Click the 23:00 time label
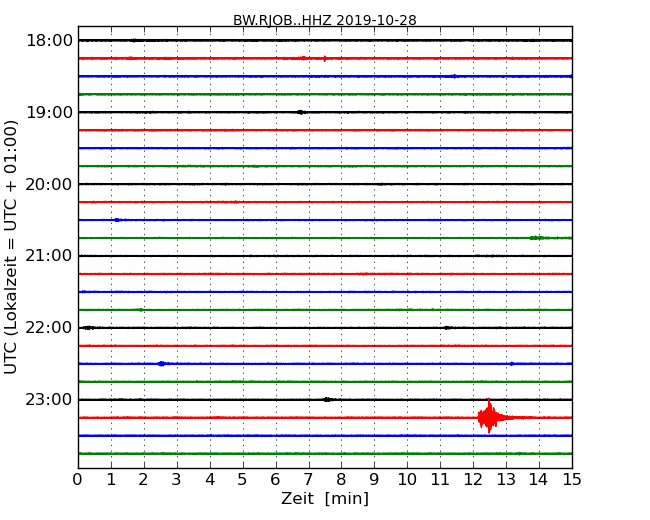Image resolution: width=650 pixels, height=520 pixels. (x=49, y=400)
